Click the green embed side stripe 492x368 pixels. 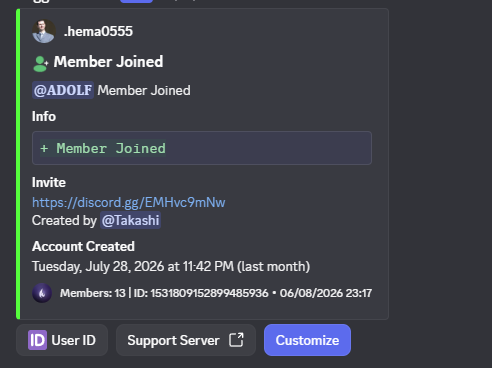pyautogui.click(x=18, y=164)
